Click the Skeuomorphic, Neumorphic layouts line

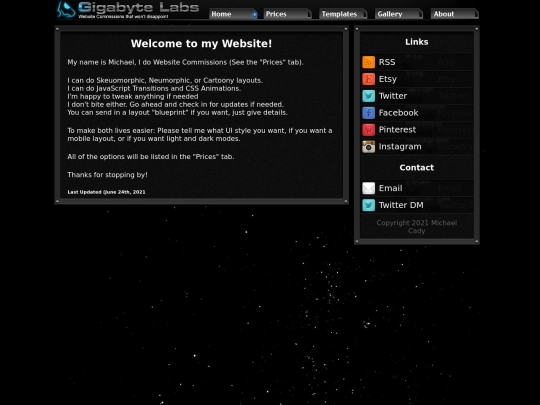click(165, 80)
